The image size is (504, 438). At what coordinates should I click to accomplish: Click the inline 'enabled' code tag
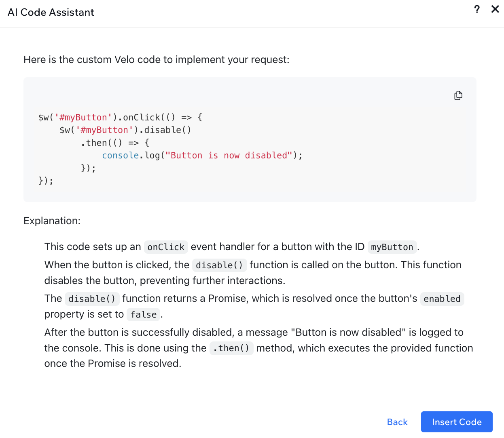point(442,299)
